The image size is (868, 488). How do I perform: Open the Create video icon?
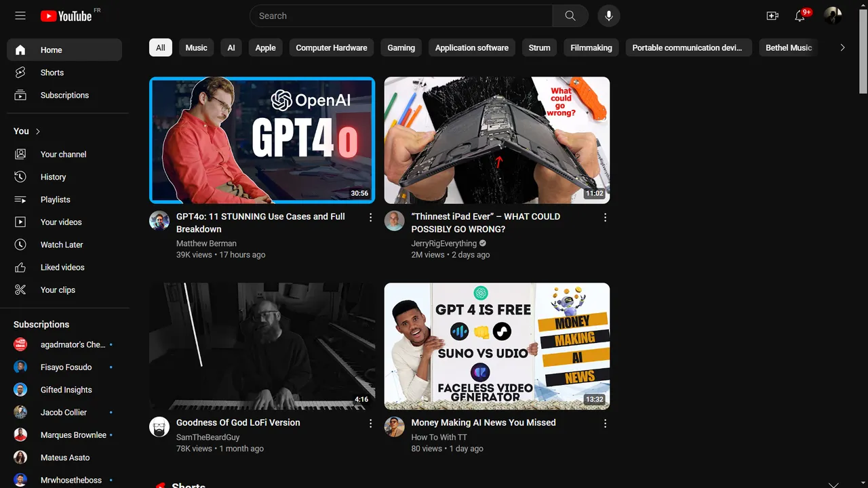(772, 16)
